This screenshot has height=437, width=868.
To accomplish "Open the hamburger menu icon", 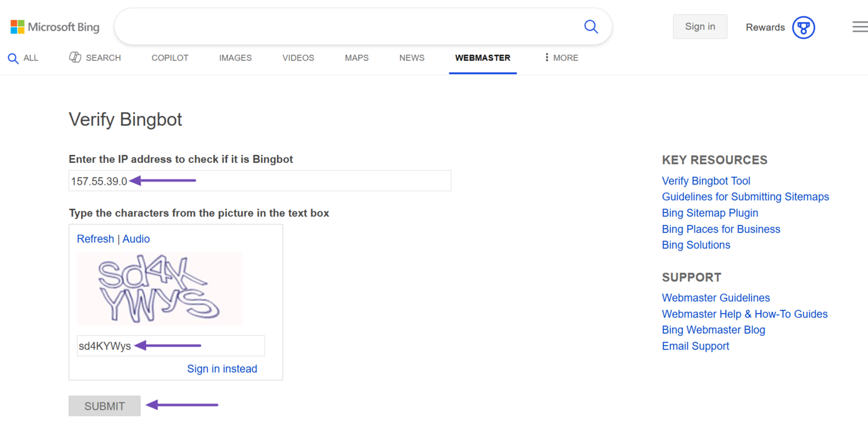I will pyautogui.click(x=859, y=27).
